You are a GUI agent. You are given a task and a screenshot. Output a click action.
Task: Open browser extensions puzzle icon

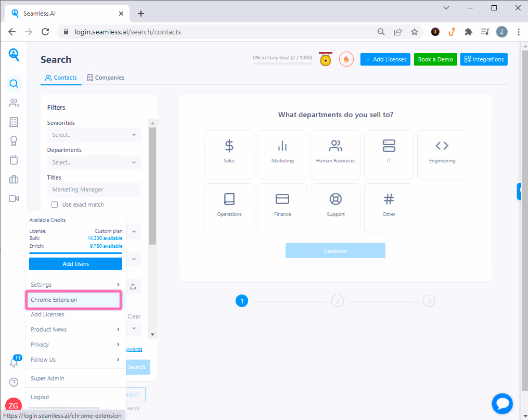(468, 32)
